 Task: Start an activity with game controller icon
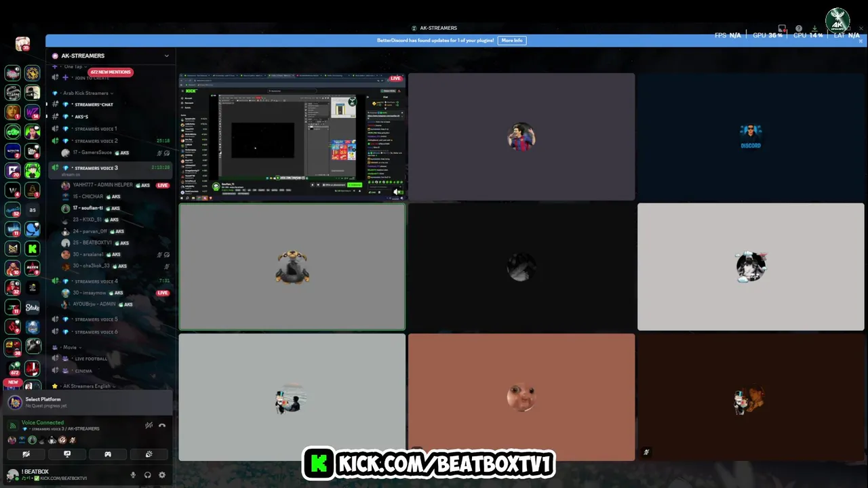coord(108,454)
